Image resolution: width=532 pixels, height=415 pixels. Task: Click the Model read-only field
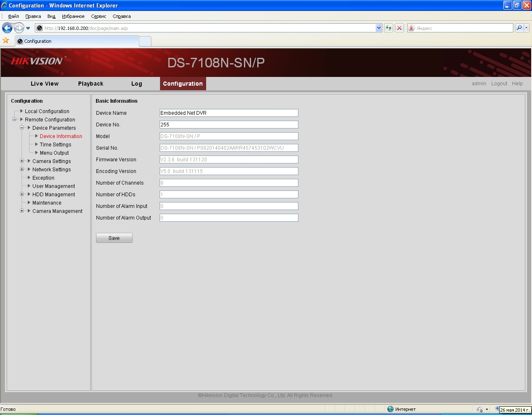coord(229,136)
